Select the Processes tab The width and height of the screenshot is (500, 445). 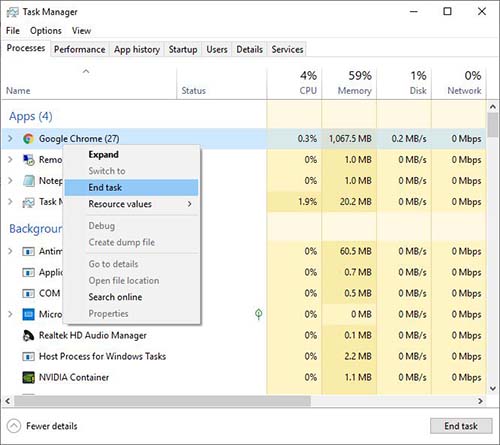click(x=26, y=48)
